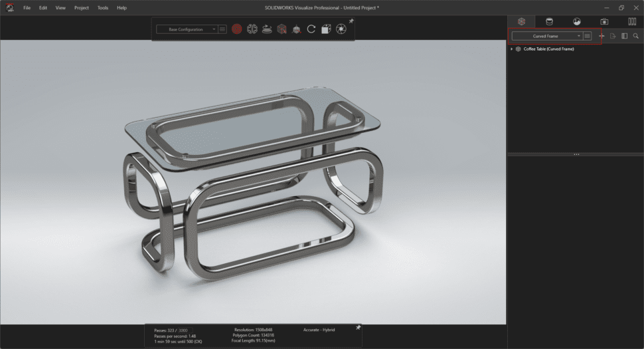Switch to the Scenes environment tab

point(577,21)
